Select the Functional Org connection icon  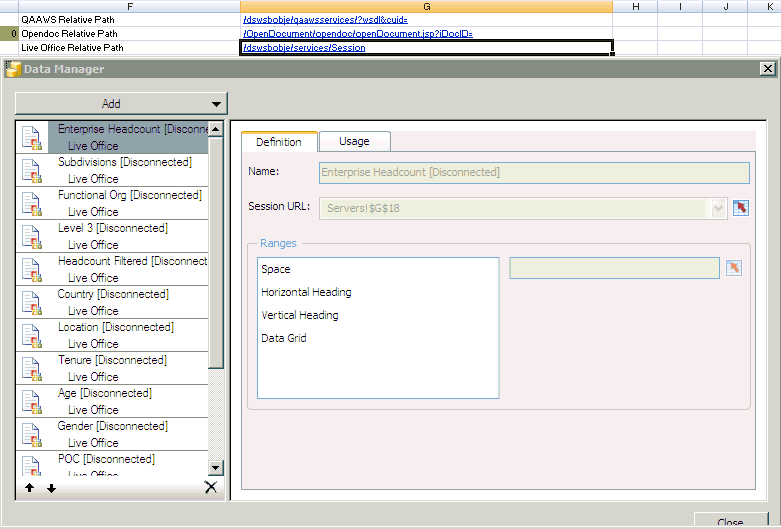coord(31,203)
